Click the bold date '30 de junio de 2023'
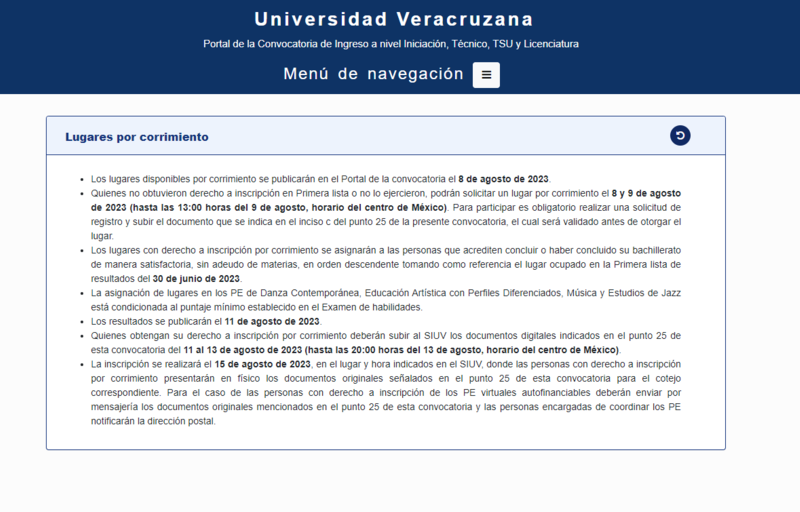800x512 pixels. pyautogui.click(x=196, y=279)
